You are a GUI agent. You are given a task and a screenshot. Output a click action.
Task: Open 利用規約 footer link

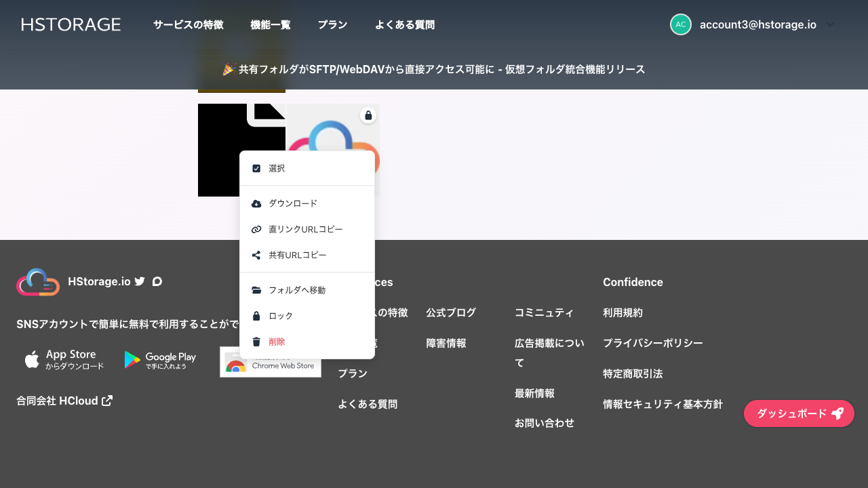[x=623, y=312]
